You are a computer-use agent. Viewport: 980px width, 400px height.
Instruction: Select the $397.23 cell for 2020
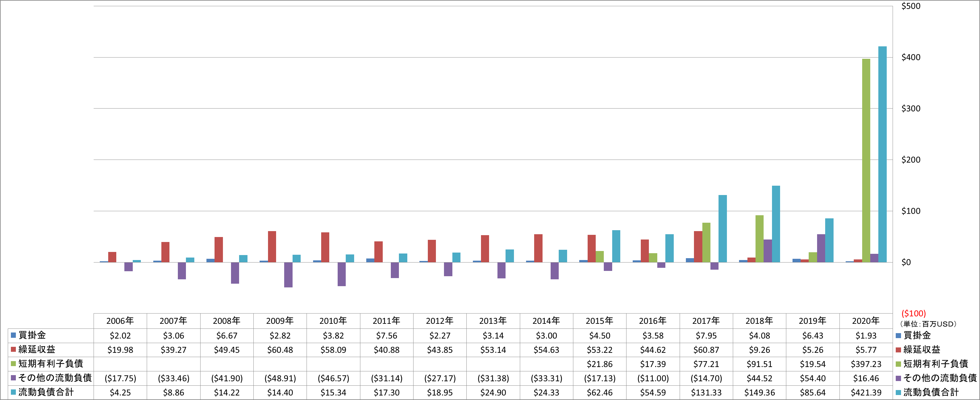click(x=866, y=364)
